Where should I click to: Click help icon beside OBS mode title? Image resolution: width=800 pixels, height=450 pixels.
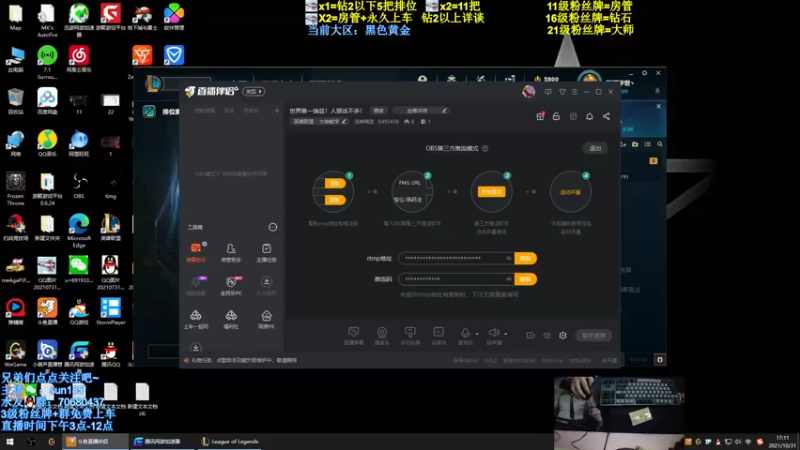click(485, 148)
